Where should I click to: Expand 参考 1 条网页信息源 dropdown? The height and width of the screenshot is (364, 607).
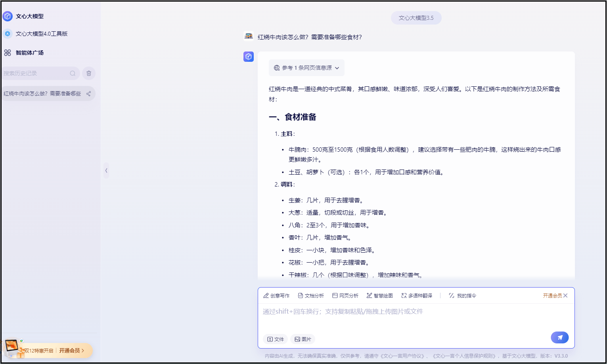(306, 68)
